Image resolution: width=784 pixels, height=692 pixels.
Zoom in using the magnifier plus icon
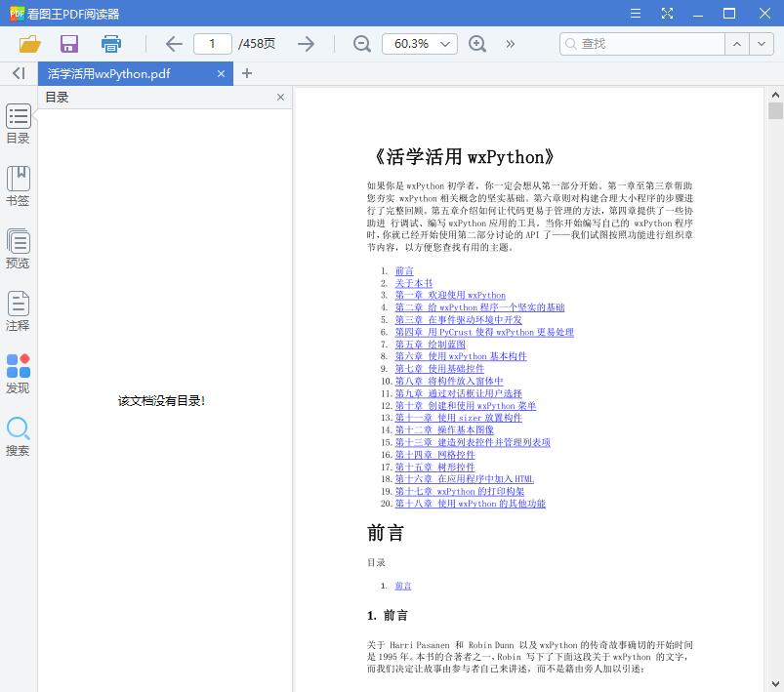477,44
